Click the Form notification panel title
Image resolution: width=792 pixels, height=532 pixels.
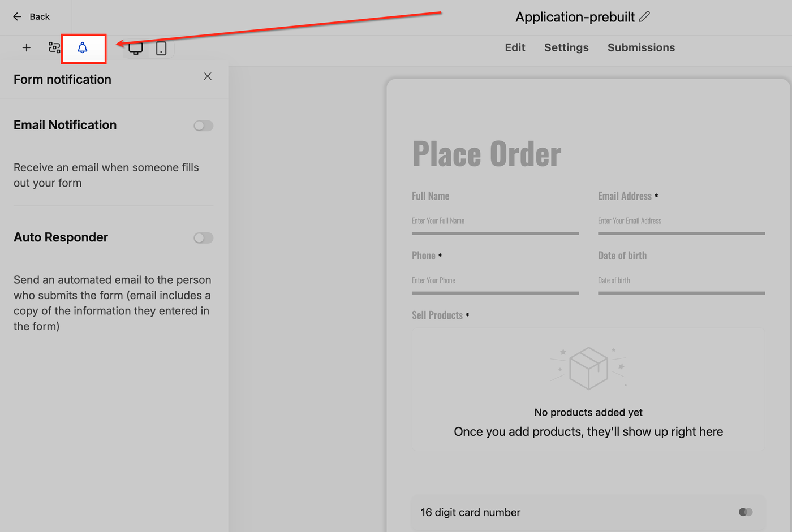[62, 80]
